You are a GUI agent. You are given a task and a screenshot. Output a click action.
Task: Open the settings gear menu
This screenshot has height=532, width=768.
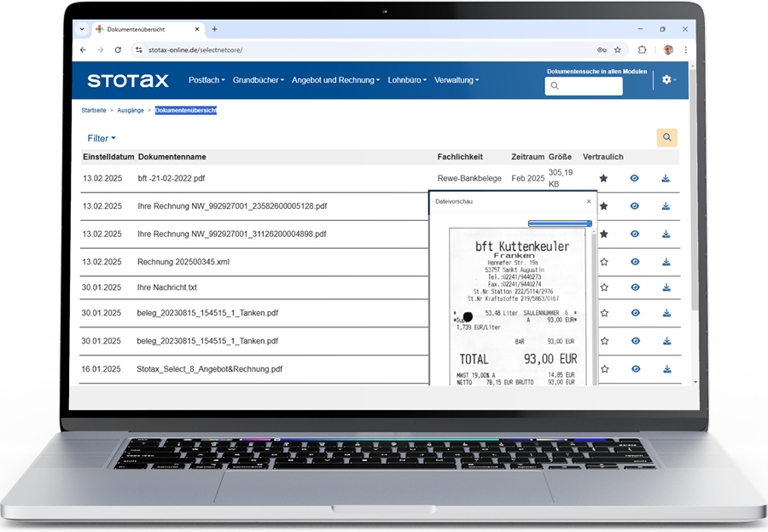coord(668,79)
